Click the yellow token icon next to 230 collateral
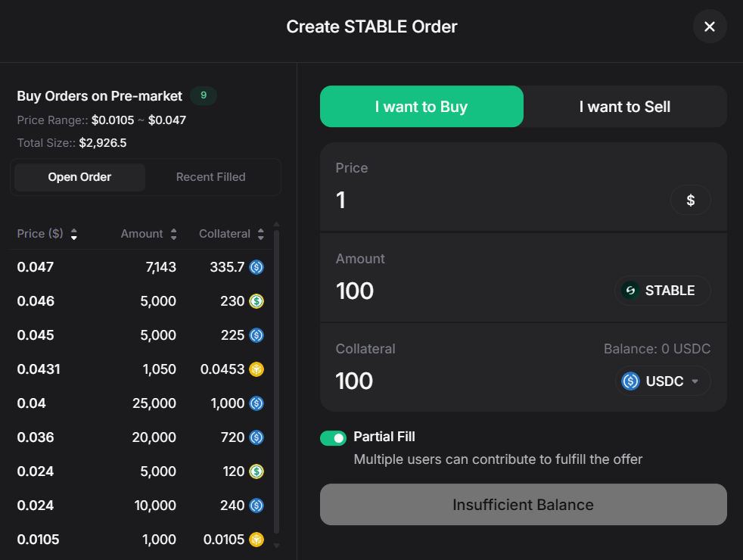743x560 pixels. [x=256, y=301]
